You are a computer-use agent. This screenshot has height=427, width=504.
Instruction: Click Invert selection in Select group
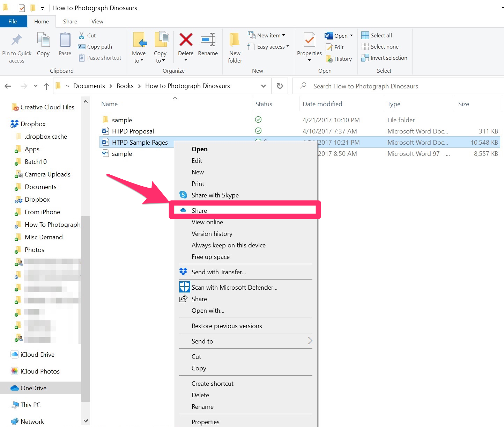384,58
